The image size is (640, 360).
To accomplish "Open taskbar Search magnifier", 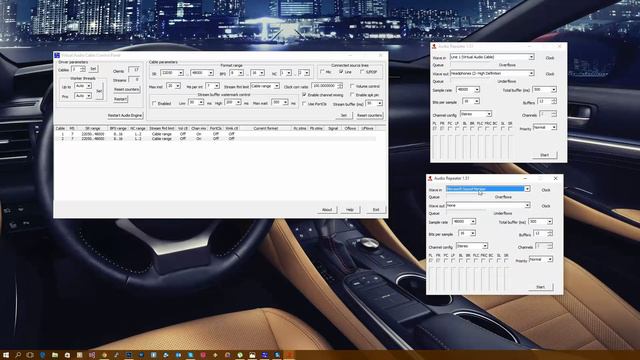I will click(x=18, y=355).
